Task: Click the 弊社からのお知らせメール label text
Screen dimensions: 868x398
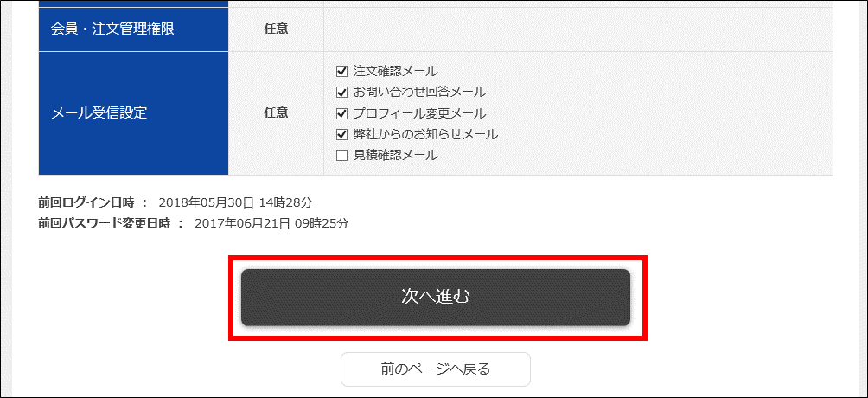Action: [x=425, y=134]
